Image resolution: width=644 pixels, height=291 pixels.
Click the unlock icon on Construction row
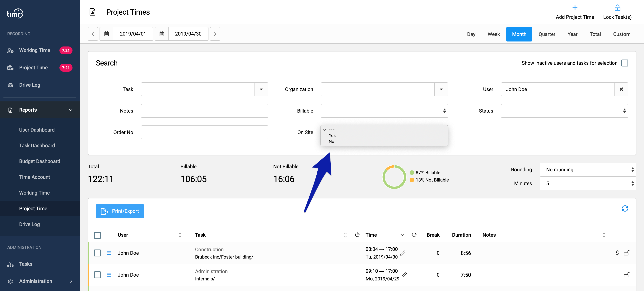coord(627,253)
